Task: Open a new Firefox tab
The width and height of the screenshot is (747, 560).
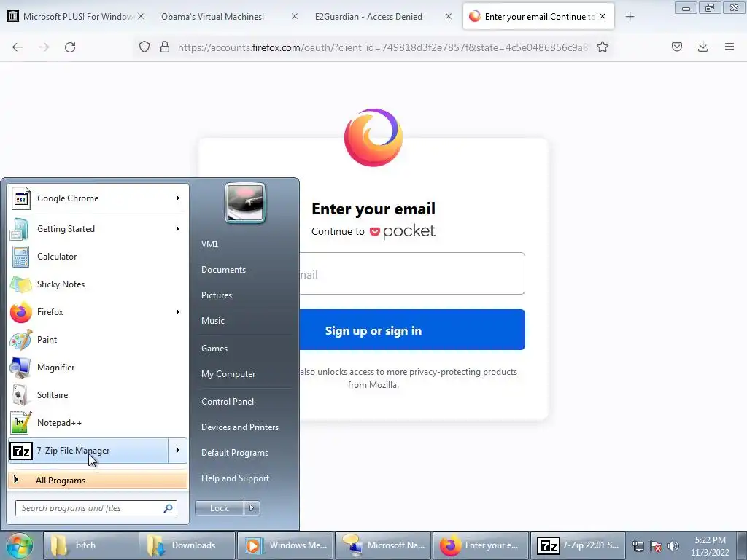Action: (630, 17)
